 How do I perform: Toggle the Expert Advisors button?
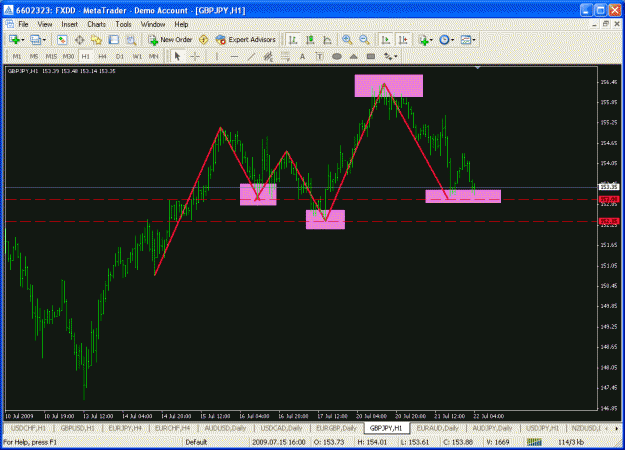click(246, 40)
